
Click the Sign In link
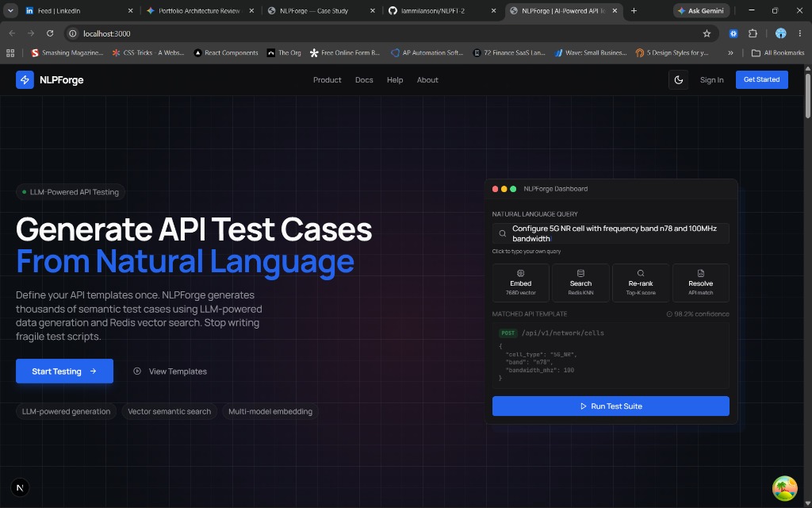click(711, 80)
